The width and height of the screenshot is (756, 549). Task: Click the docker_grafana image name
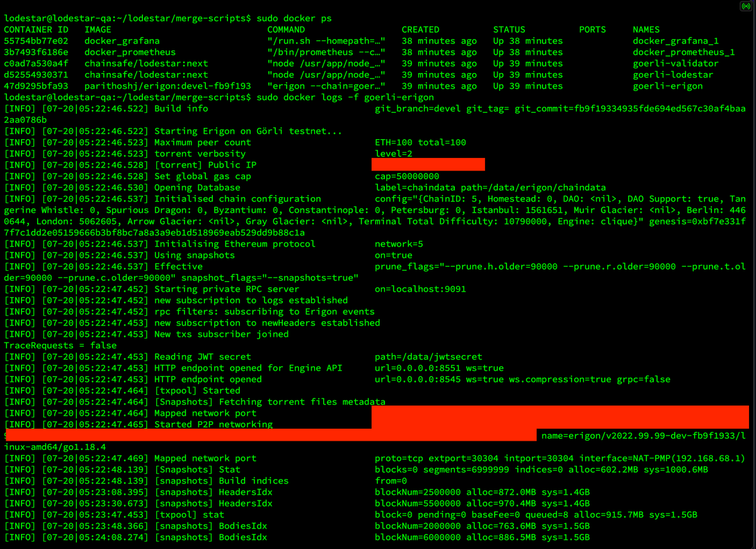click(x=122, y=41)
